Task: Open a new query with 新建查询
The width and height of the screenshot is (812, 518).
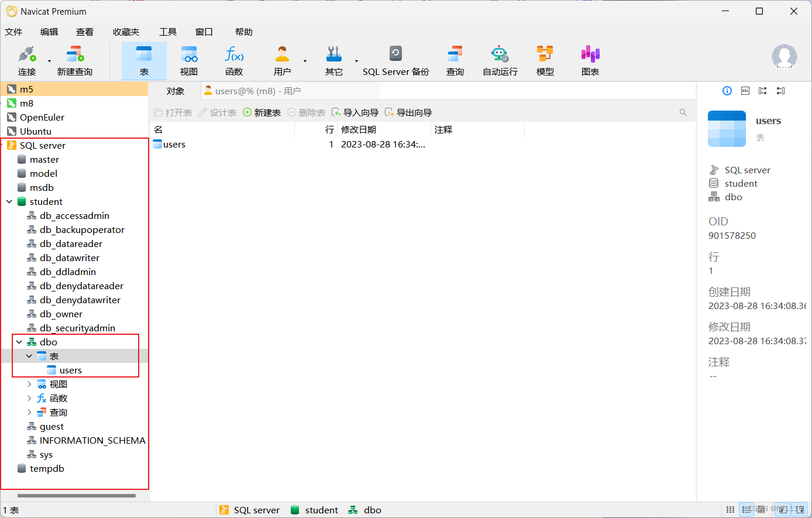Action: 74,59
